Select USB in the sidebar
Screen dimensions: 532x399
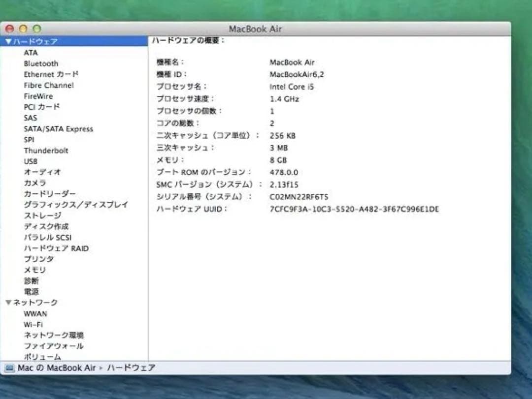[31, 161]
